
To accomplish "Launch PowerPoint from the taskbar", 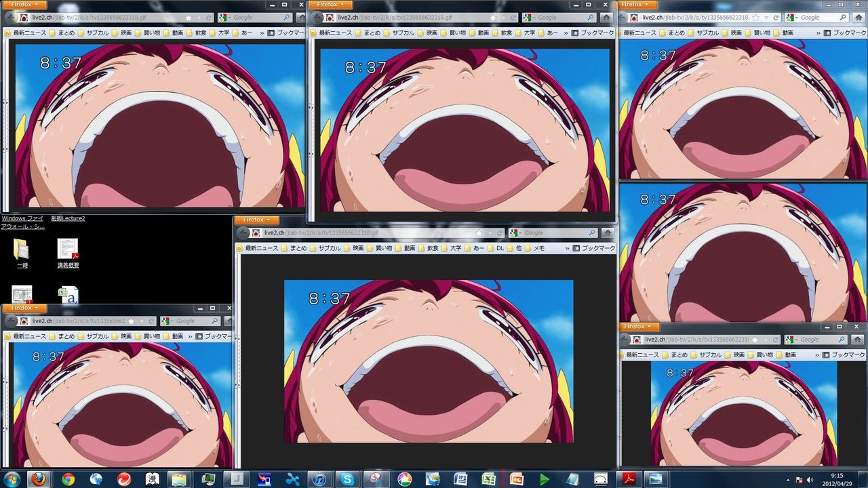I will (x=517, y=479).
